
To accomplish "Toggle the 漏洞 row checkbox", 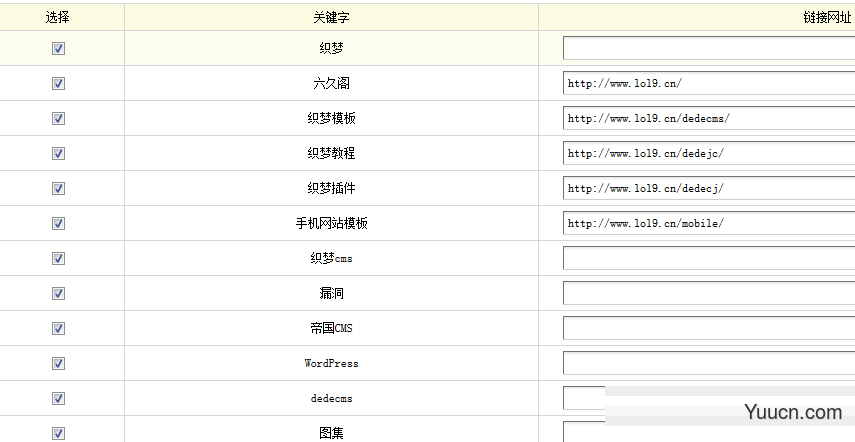I will 58,293.
